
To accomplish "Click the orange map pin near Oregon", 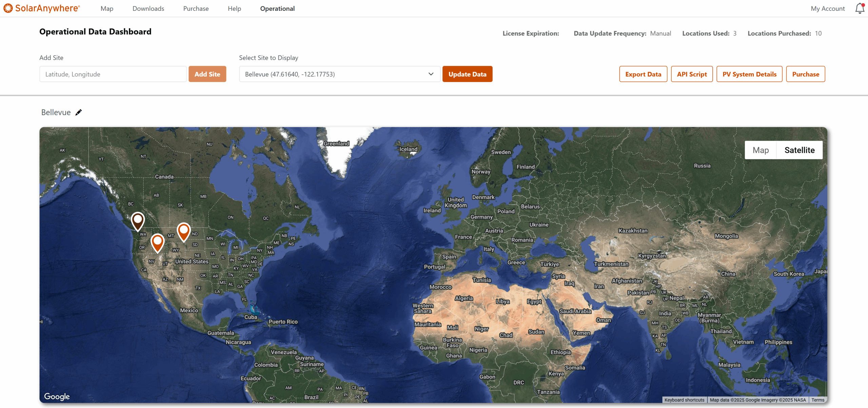I will tap(157, 242).
